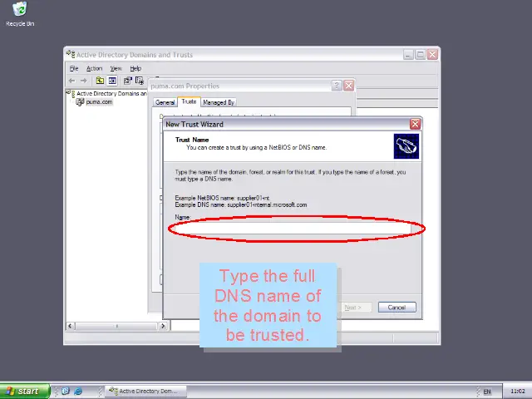Viewport: 532px width, 399px height.
Task: Click the tree pane horizontal scrollbar right arrow
Action: tap(163, 326)
